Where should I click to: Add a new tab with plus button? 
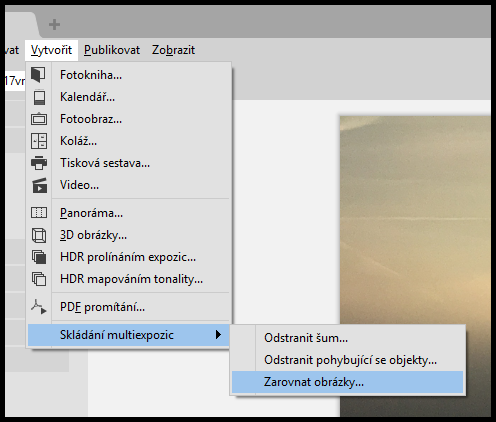(x=54, y=24)
